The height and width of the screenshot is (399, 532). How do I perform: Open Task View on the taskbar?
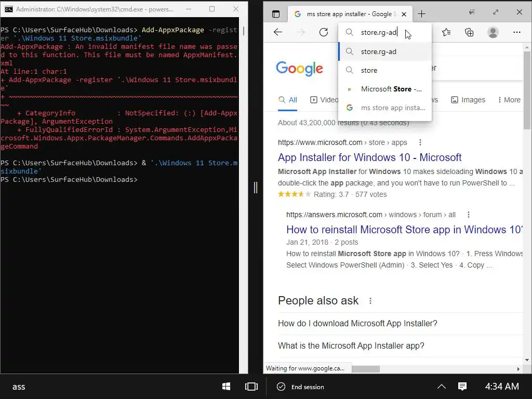pos(251,387)
